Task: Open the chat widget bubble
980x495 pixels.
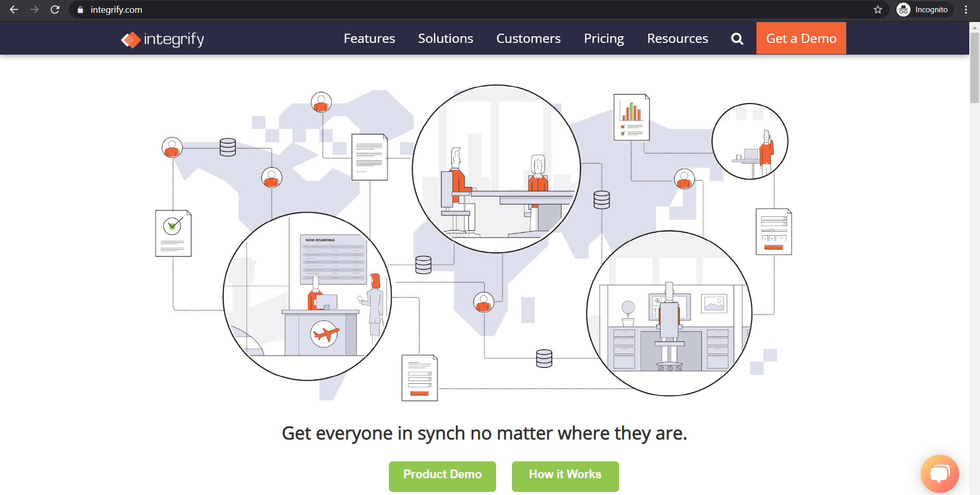Action: (x=940, y=474)
